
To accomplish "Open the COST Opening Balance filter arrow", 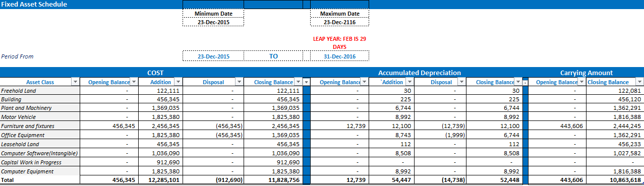I will pos(134,82).
